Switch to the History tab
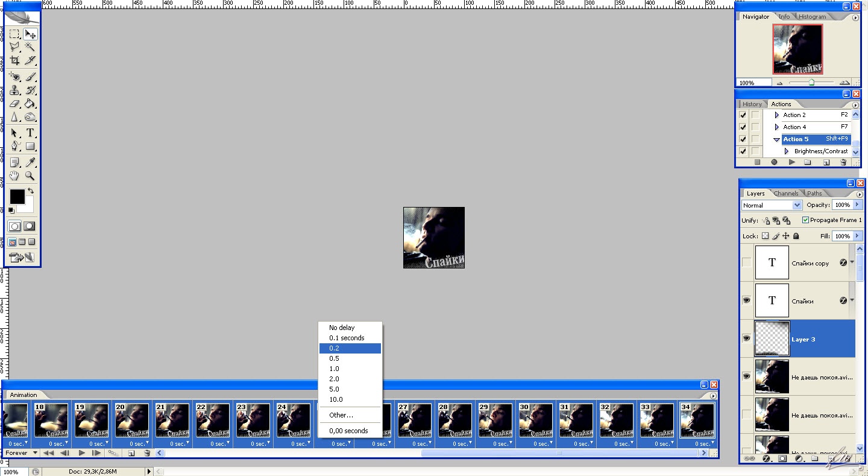Image resolution: width=868 pixels, height=476 pixels. [752, 104]
